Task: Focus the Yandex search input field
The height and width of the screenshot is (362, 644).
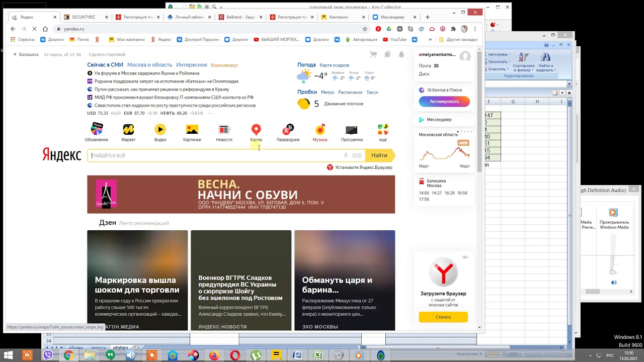Action: pyautogui.click(x=216, y=156)
